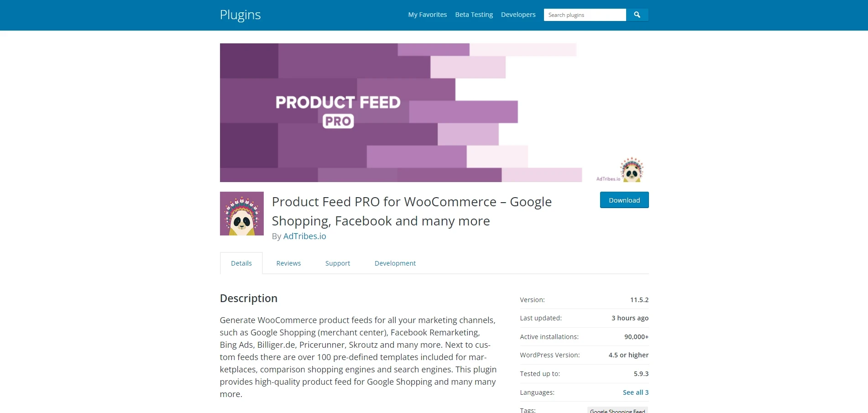868x413 pixels.
Task: Click the Description section heading
Action: pos(249,298)
